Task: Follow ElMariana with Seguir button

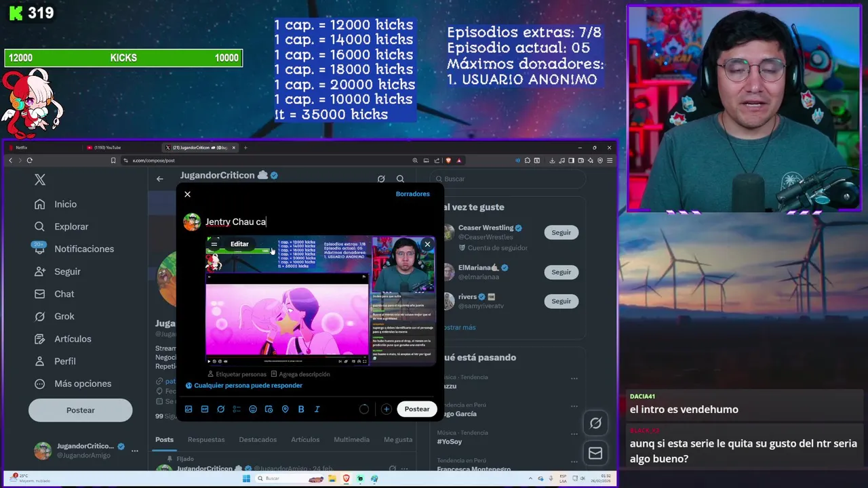Action: [x=561, y=272]
